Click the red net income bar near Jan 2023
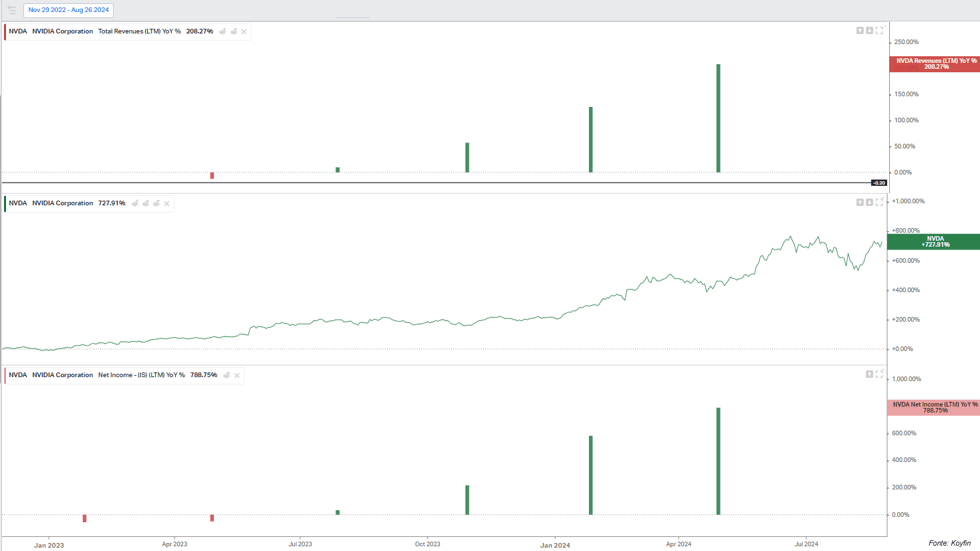The image size is (980, 551). 85,518
